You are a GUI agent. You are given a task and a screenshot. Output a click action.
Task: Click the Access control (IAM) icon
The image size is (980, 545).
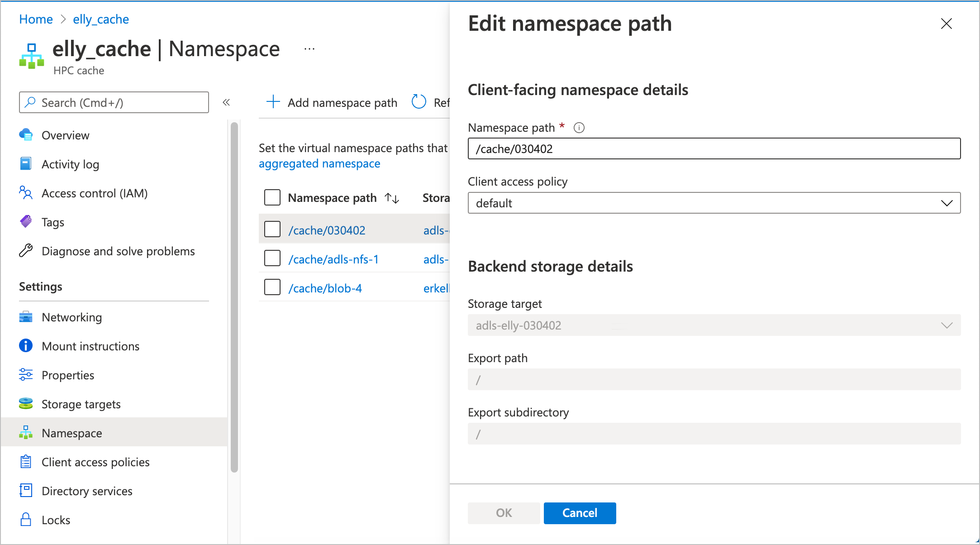[26, 193]
